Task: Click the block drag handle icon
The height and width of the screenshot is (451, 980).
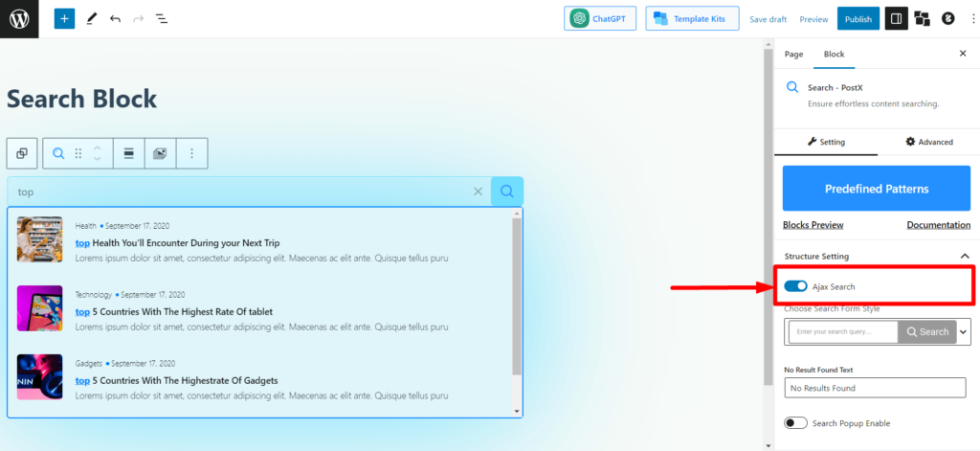Action: coord(78,154)
